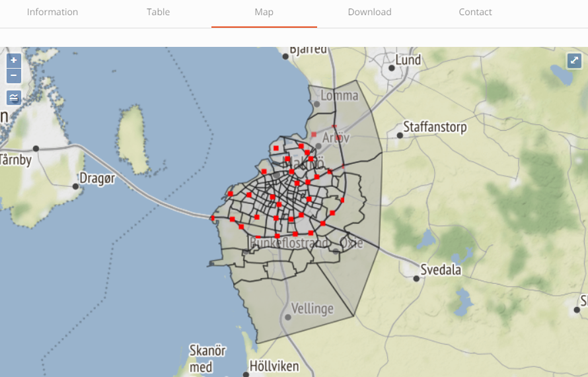Zoom out the map with minus button
The width and height of the screenshot is (588, 377).
(14, 75)
